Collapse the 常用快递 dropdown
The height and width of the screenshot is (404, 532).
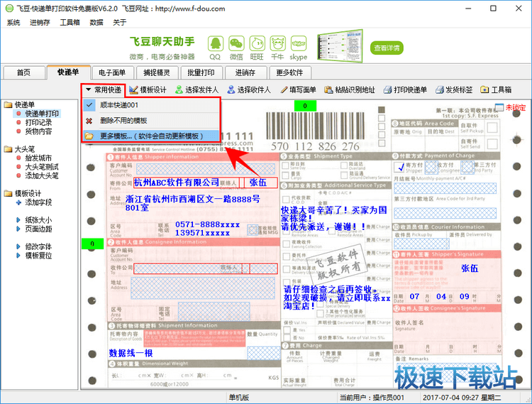[104, 89]
